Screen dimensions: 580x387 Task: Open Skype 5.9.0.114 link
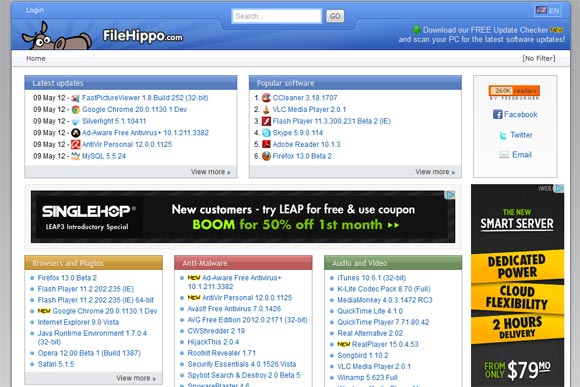point(297,133)
